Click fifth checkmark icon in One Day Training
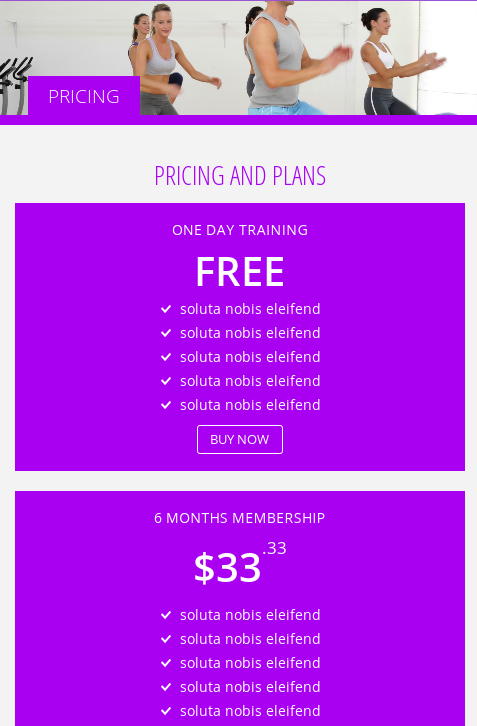The width and height of the screenshot is (477, 726). (x=166, y=406)
